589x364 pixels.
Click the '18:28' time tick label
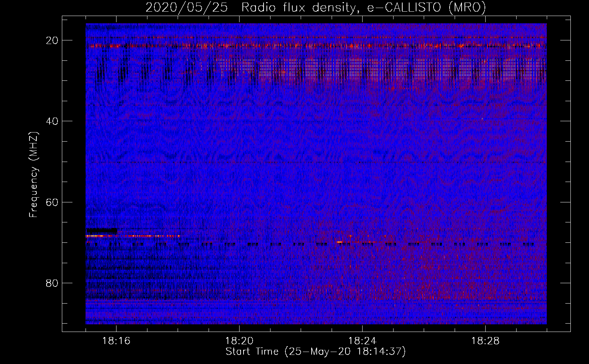click(x=486, y=341)
